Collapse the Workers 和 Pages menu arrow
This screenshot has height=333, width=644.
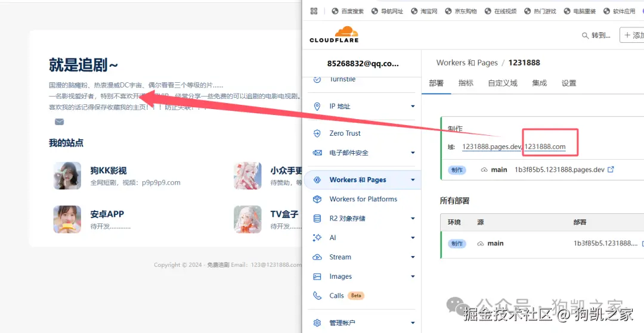[x=413, y=180]
